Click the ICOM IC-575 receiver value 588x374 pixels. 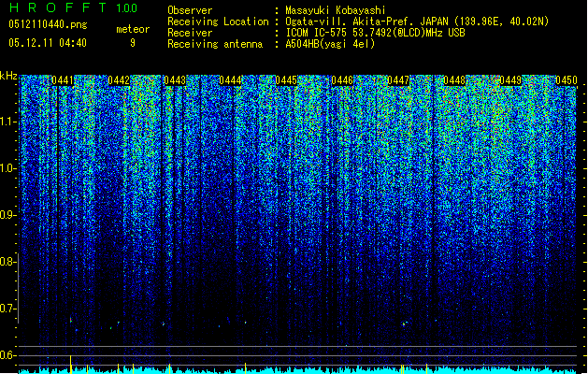pyautogui.click(x=376, y=33)
